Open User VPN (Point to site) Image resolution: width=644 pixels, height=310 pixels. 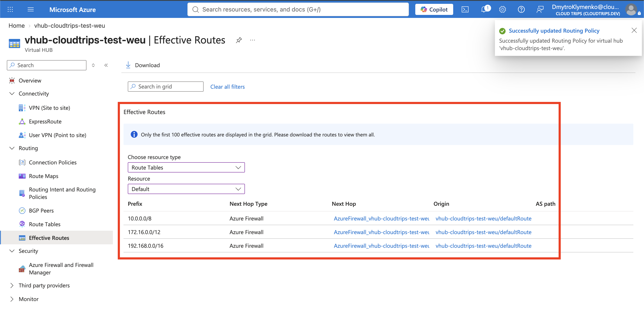(57, 135)
